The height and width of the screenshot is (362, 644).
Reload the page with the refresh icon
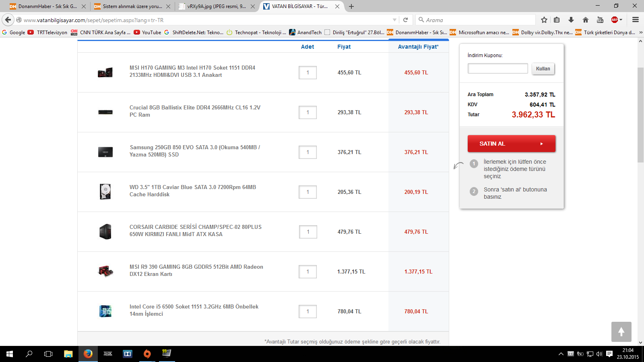(x=406, y=20)
